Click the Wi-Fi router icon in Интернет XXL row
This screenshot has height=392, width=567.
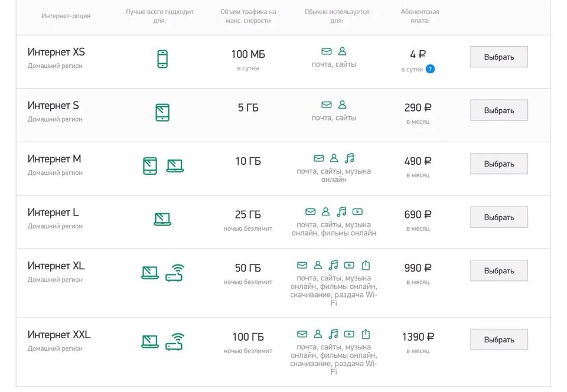175,342
